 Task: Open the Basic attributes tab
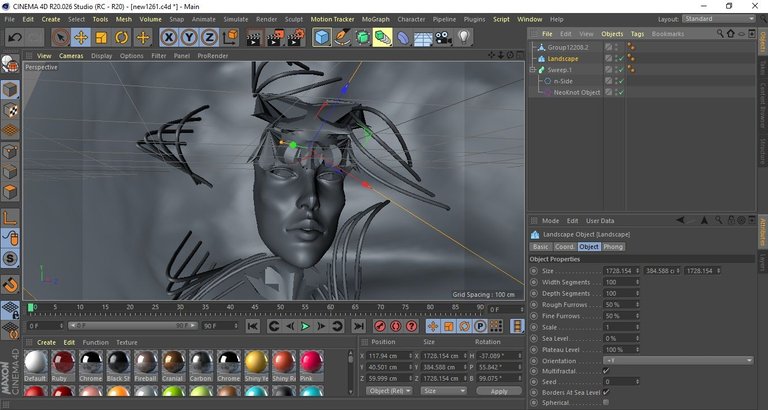tap(540, 247)
